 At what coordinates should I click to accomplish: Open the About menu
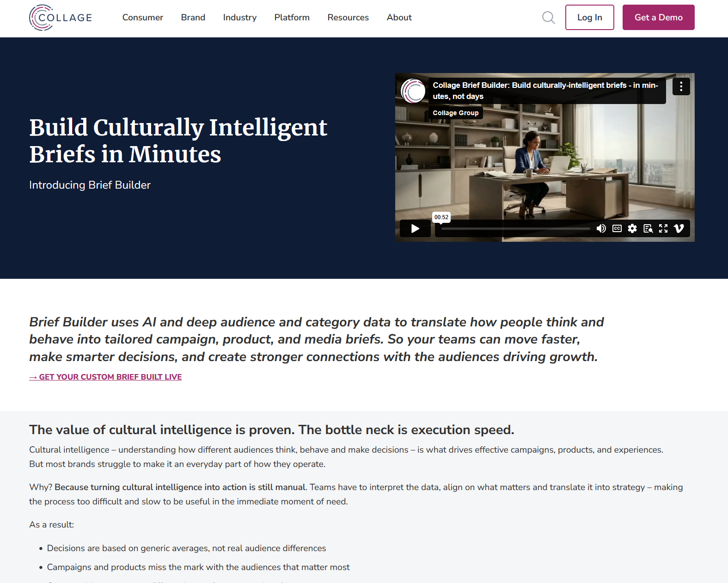pos(399,18)
